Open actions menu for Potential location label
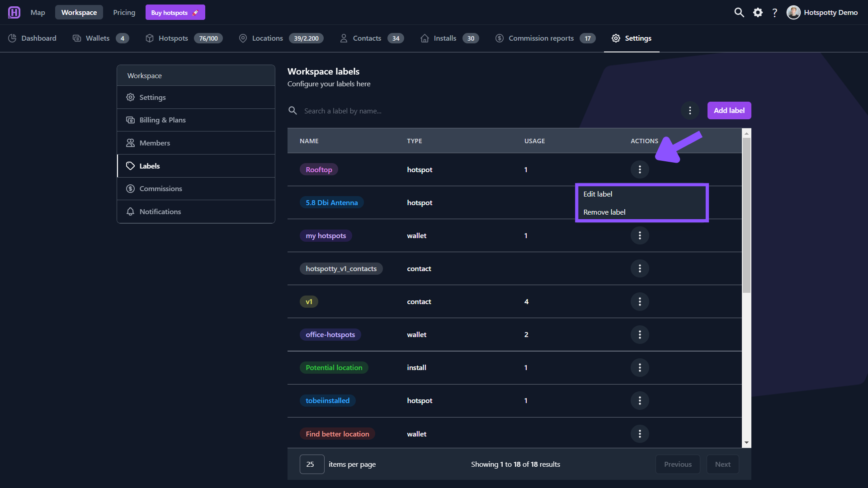Viewport: 868px width, 488px height. (640, 367)
